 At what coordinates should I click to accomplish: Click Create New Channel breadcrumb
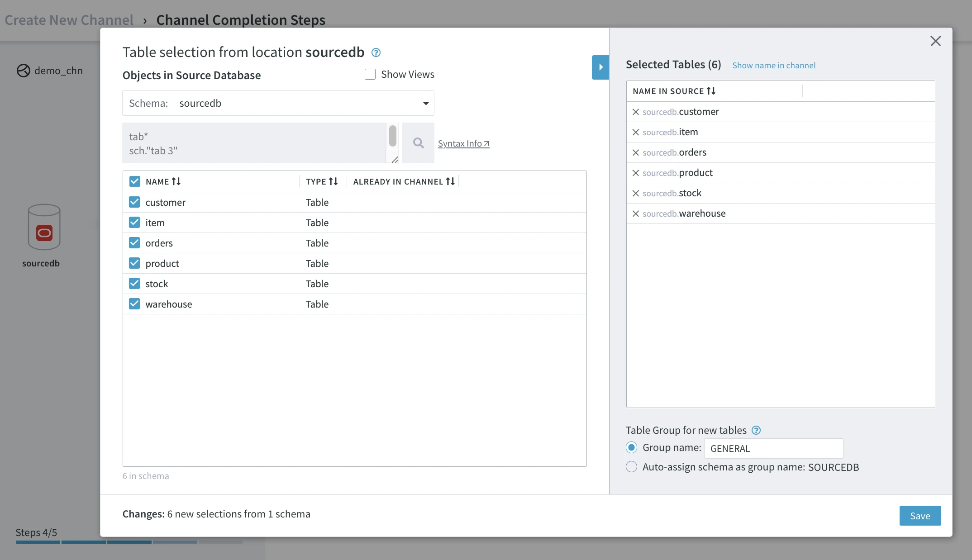coord(69,20)
